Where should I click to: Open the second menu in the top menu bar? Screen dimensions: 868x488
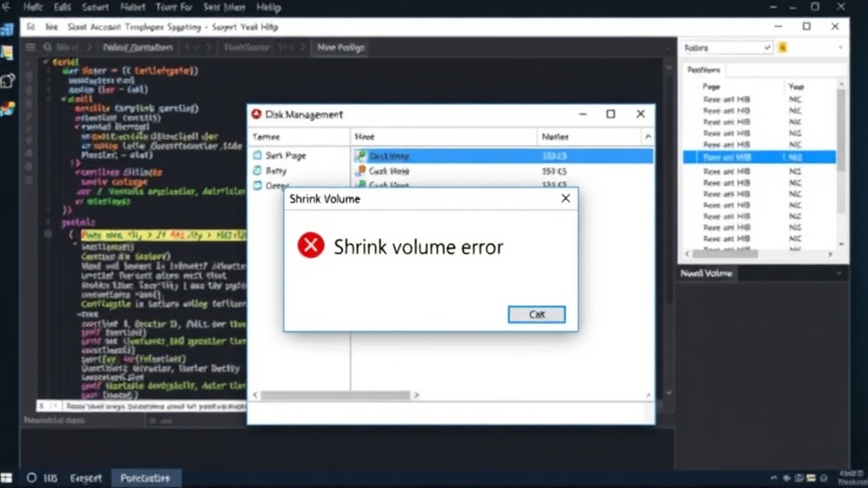(62, 7)
